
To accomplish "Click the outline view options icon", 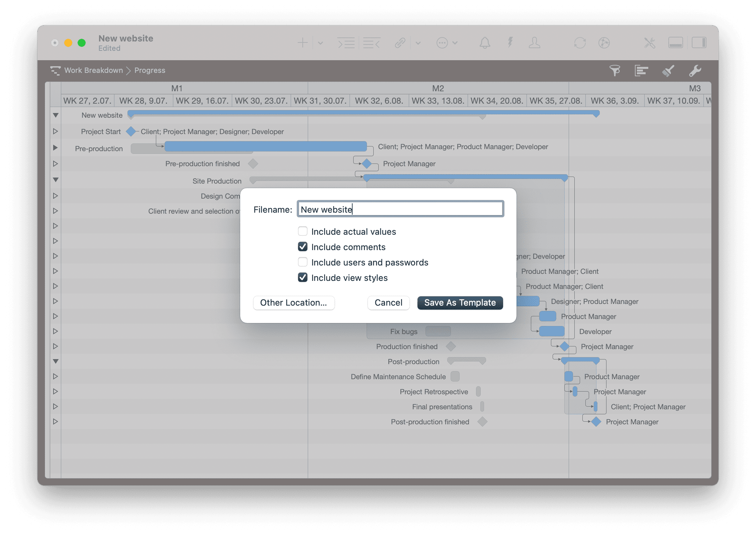I will (641, 71).
